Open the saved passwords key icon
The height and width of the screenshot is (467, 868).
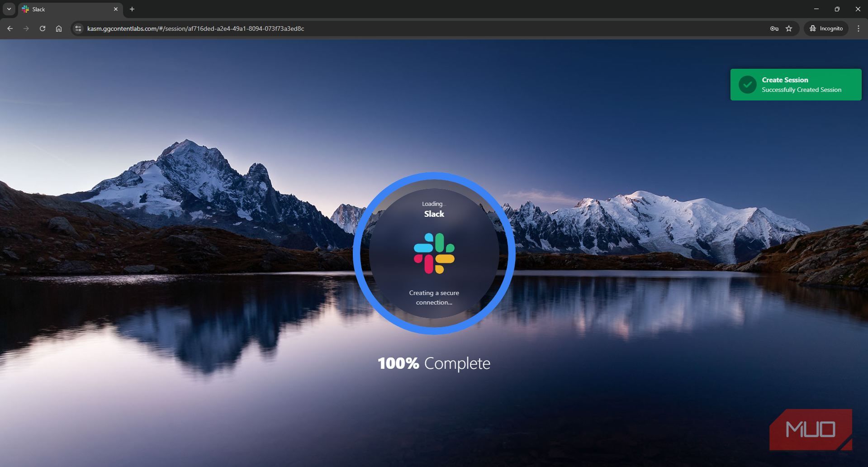[774, 29]
